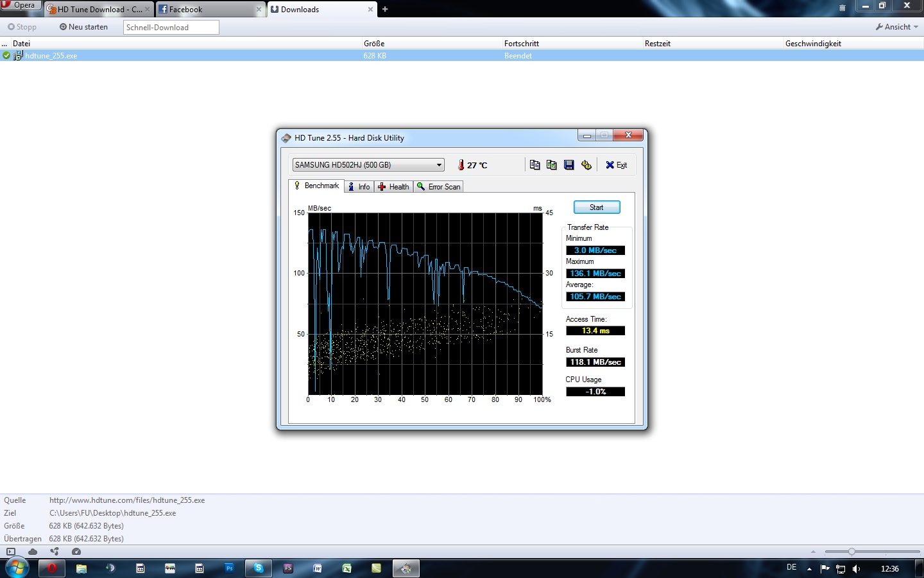Click the HD Tune taskbar button
This screenshot has height=578, width=924.
406,568
